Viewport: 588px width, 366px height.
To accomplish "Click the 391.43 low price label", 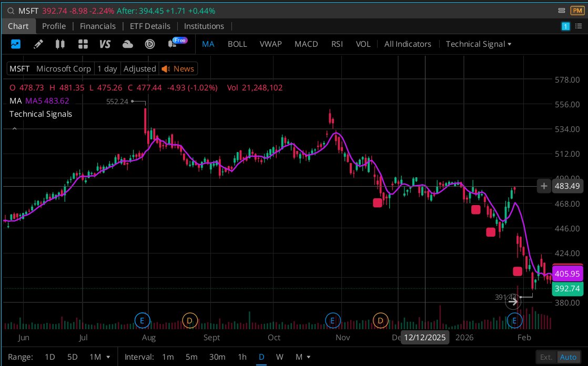I will [506, 298].
